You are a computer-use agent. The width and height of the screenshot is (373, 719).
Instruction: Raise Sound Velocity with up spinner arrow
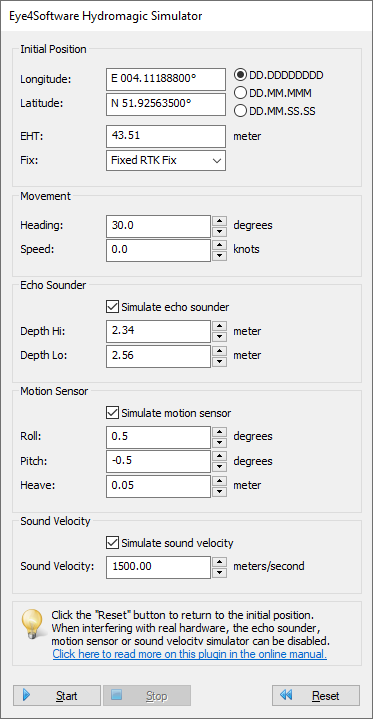[x=220, y=561]
